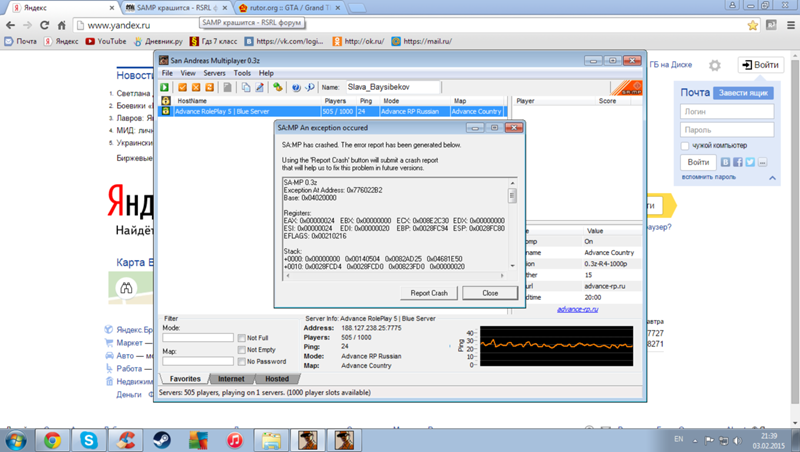Click the grey page icon in SA-MP toolbar
The height and width of the screenshot is (452, 800).
(x=227, y=87)
